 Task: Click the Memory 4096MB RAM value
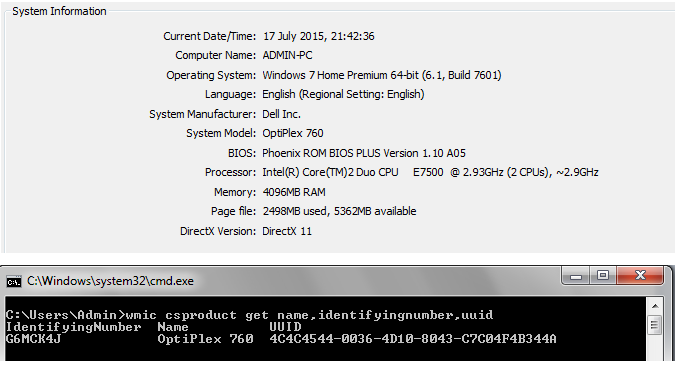click(294, 192)
